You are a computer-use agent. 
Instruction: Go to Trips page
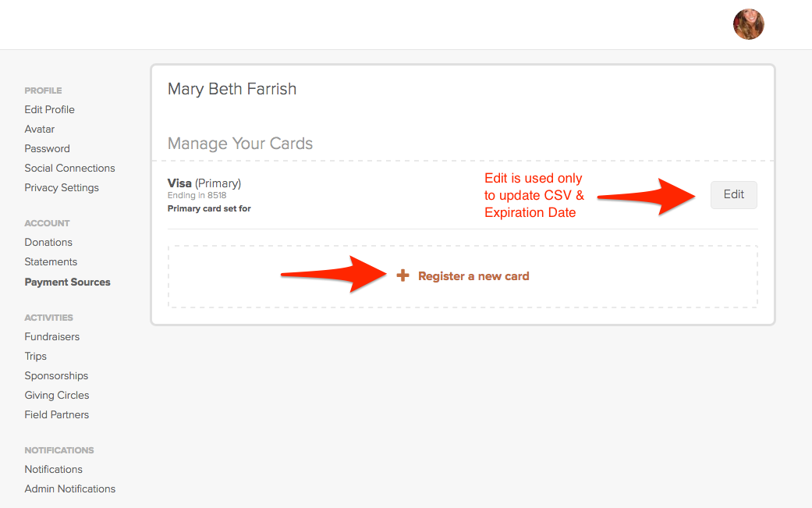pos(35,357)
